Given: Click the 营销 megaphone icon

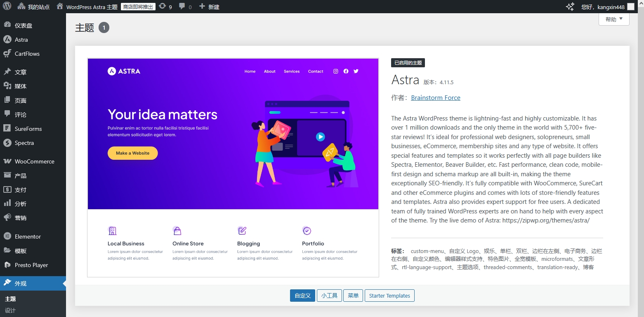Looking at the screenshot, I should (x=7, y=218).
